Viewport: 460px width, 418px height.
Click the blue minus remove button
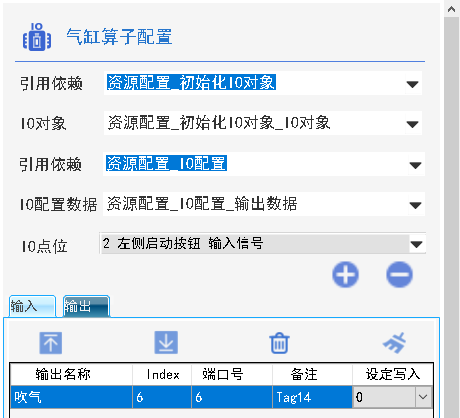(399, 275)
